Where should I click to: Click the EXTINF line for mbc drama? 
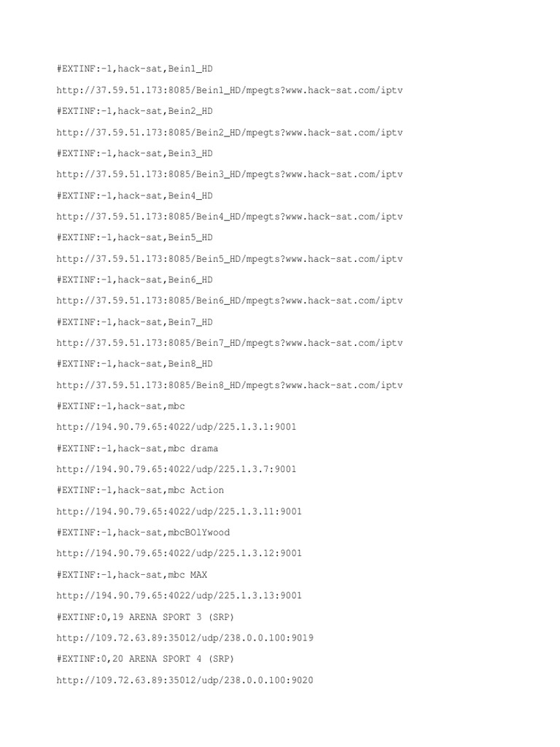pyautogui.click(x=137, y=449)
